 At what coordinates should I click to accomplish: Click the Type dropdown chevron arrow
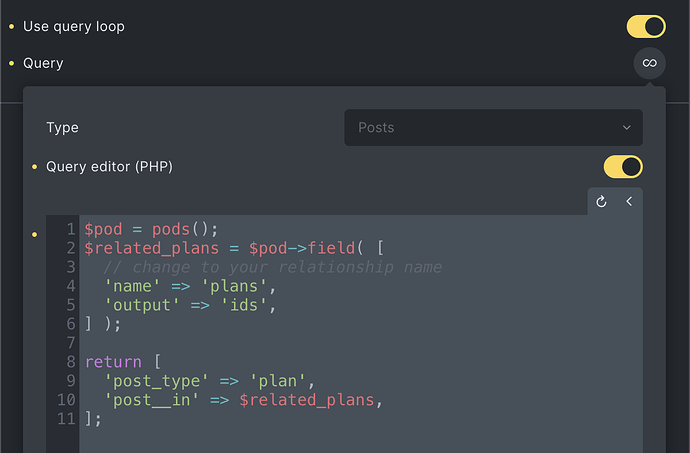626,128
